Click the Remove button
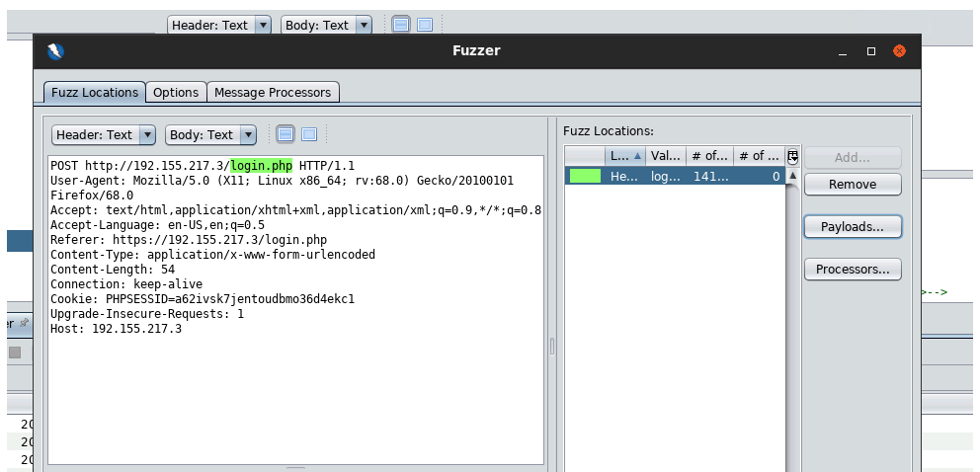The height and width of the screenshot is (472, 980). tap(853, 184)
